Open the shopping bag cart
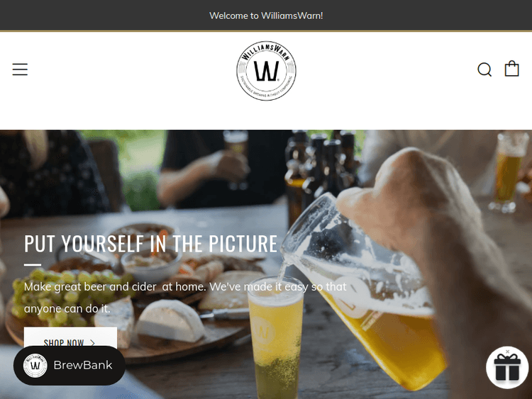The height and width of the screenshot is (399, 532). click(x=511, y=69)
